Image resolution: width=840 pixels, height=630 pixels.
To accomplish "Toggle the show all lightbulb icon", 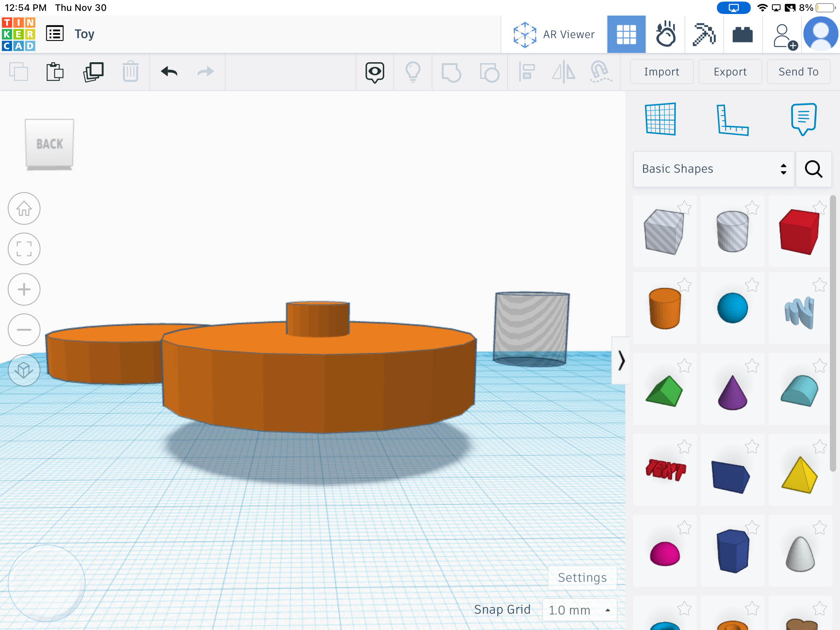I will [x=413, y=72].
